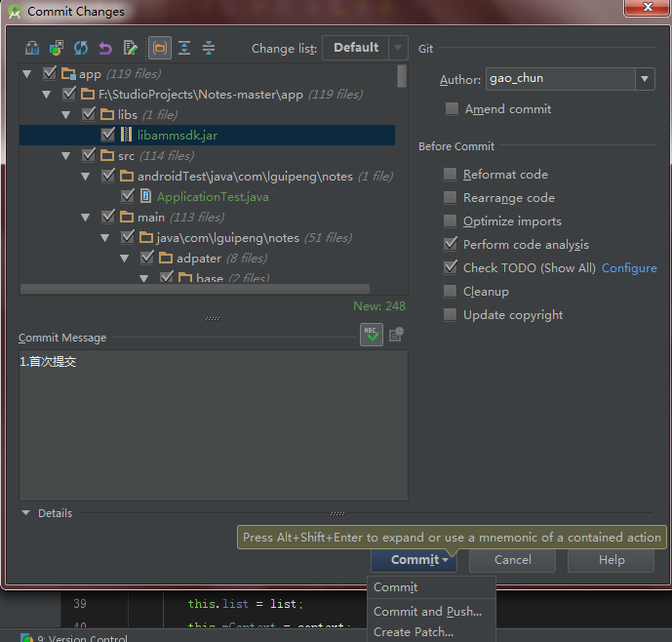Image resolution: width=672 pixels, height=642 pixels.
Task: Uncheck the libs folder checkbox
Action: (89, 114)
